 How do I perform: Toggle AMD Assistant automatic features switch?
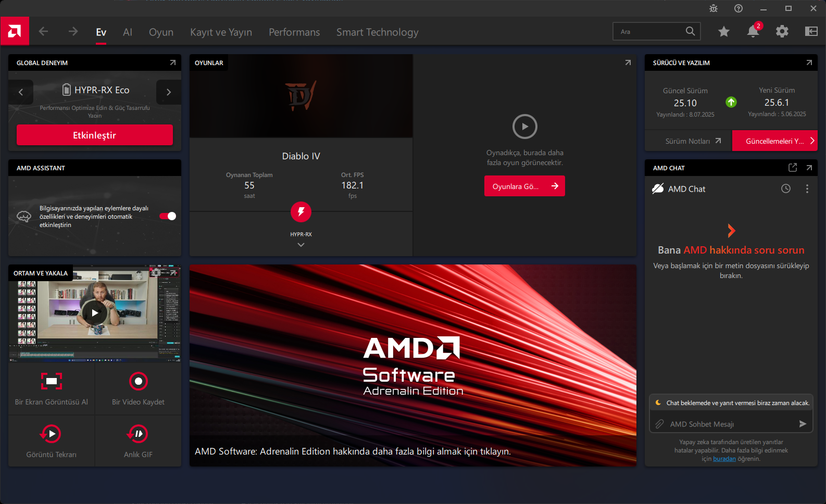(168, 216)
